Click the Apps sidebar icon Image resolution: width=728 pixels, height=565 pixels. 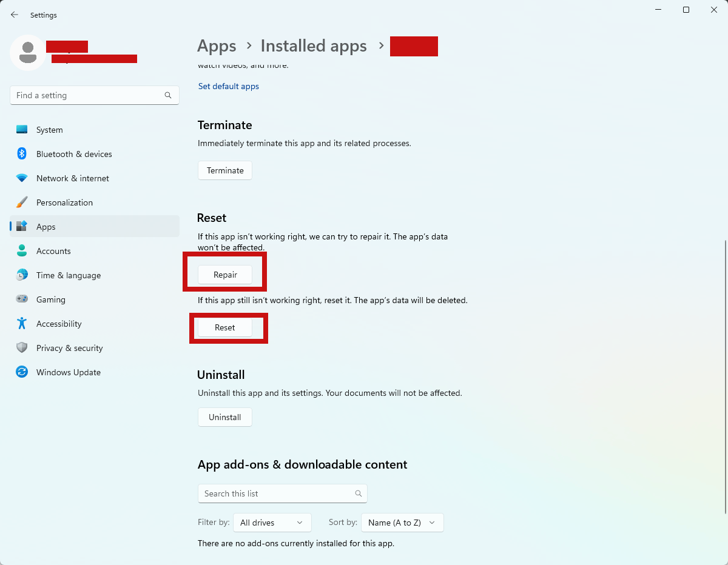point(22,227)
